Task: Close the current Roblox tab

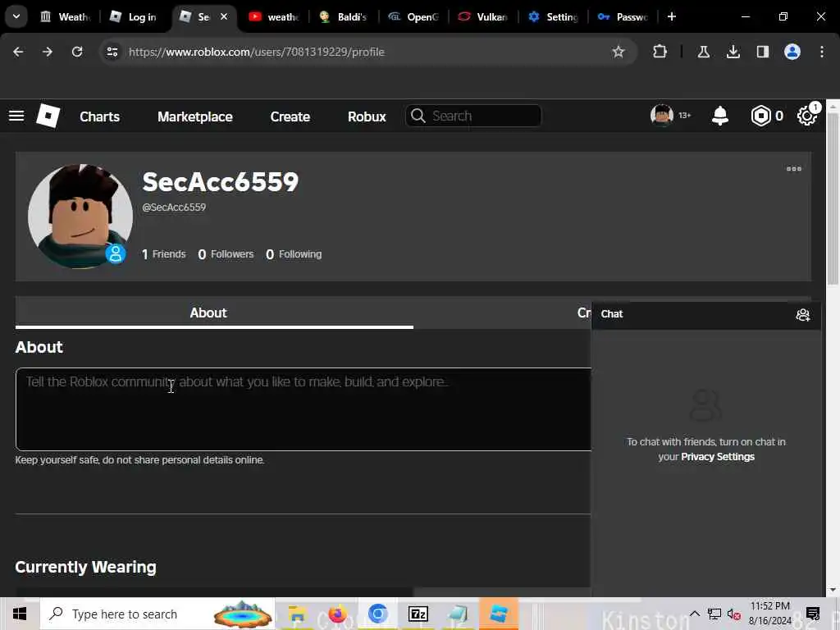Action: (x=224, y=17)
